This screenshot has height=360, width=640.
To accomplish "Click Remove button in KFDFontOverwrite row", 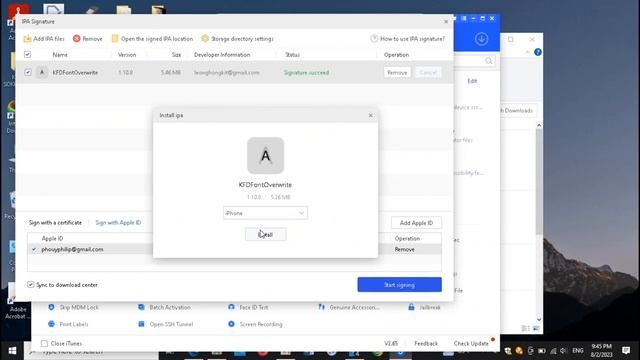I will (397, 72).
